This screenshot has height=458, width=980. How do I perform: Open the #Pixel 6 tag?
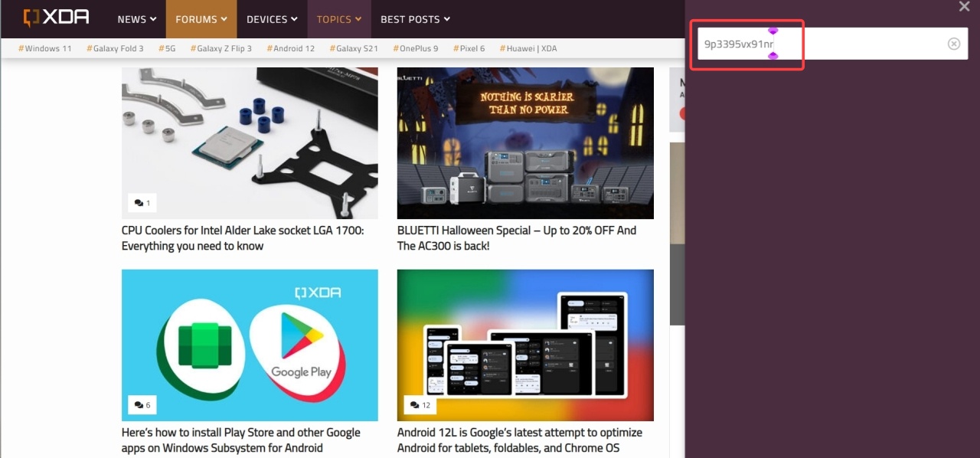(469, 48)
